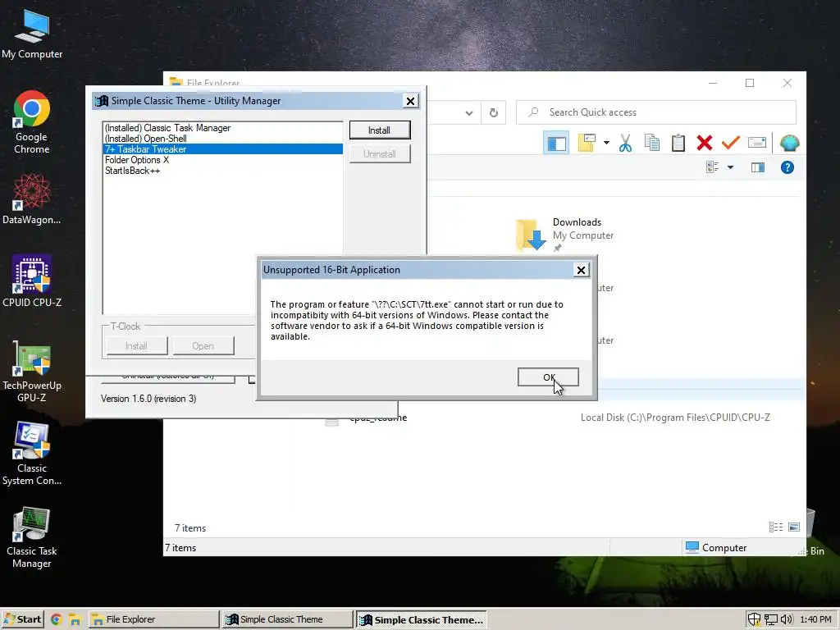Click the 1:40 PM clock in tray
The image size is (840, 630).
[x=815, y=620]
